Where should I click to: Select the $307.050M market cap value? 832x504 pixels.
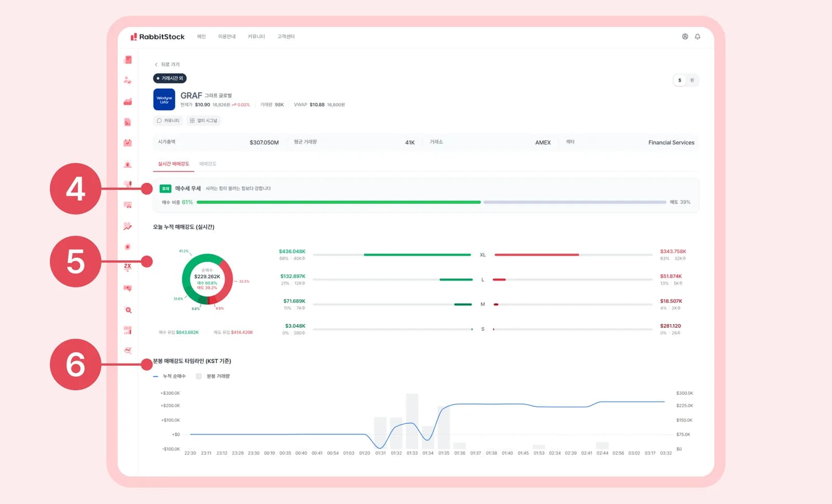264,142
